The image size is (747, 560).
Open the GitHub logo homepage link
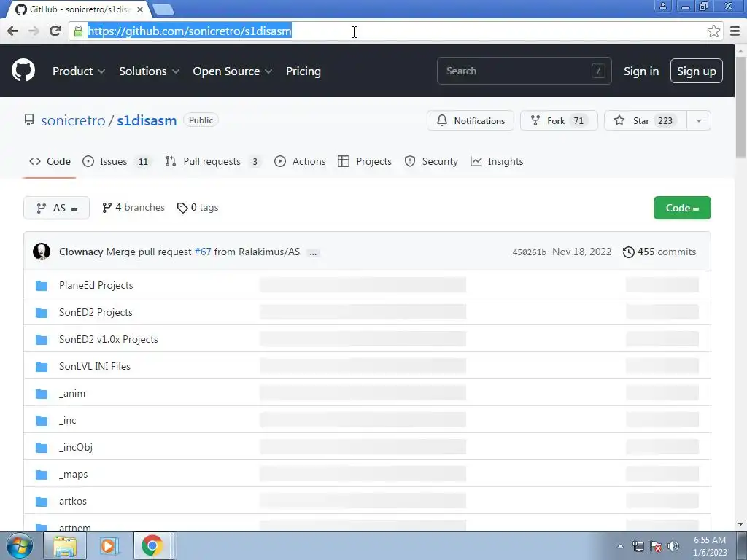point(23,71)
